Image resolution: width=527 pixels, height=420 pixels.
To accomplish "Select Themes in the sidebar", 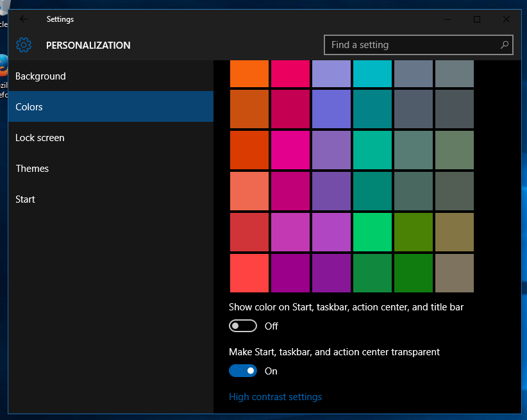I will [x=32, y=168].
